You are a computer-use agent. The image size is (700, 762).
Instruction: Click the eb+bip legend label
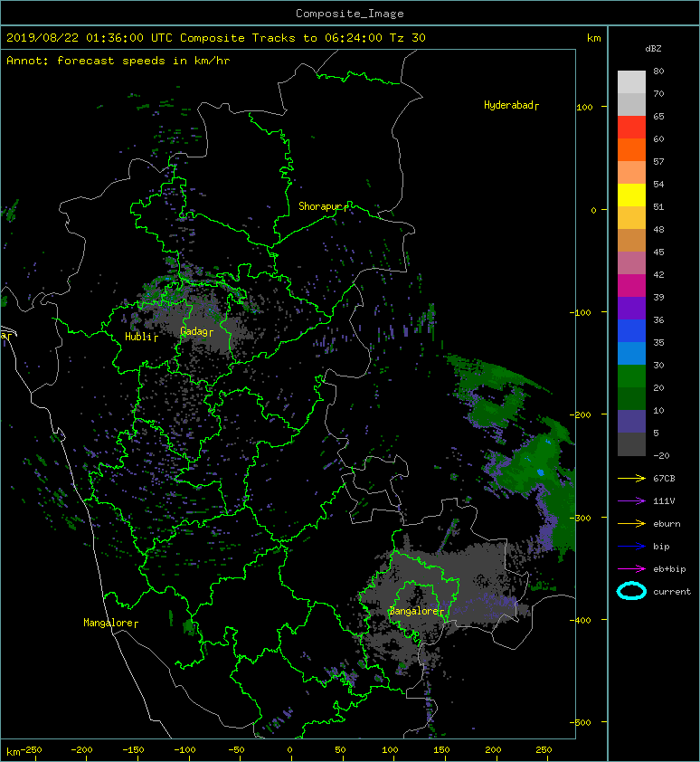pyautogui.click(x=669, y=569)
